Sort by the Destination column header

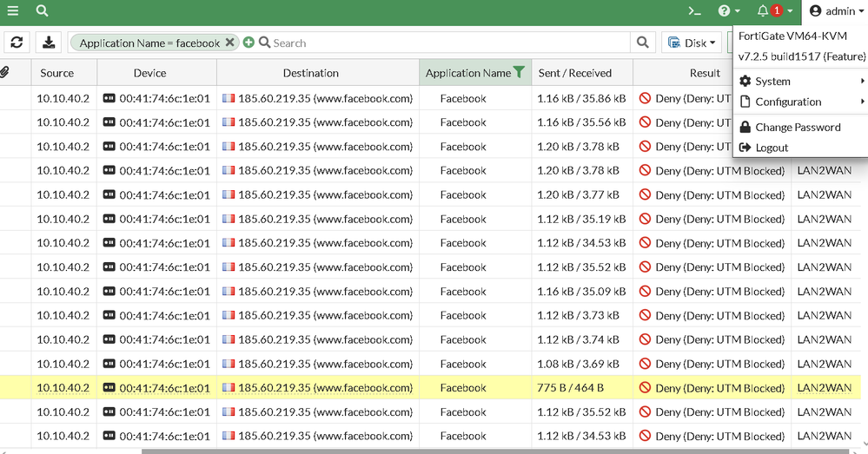coord(310,73)
